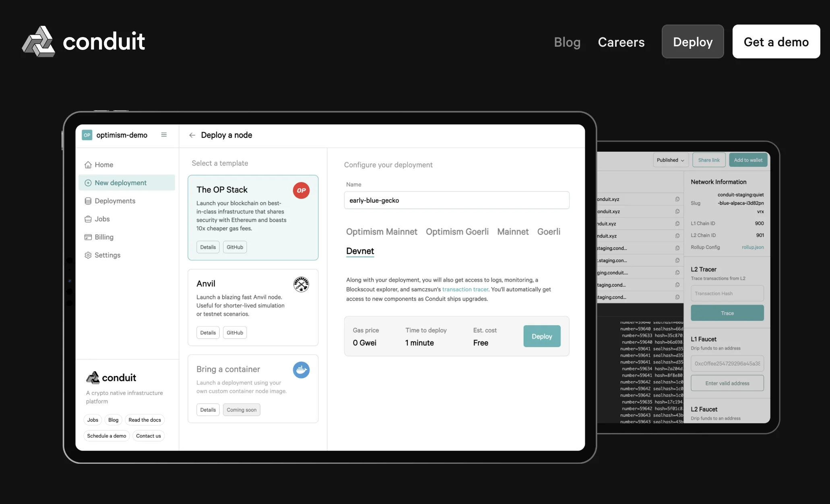Click the Settings gear icon
This screenshot has height=504, width=830.
(x=88, y=255)
